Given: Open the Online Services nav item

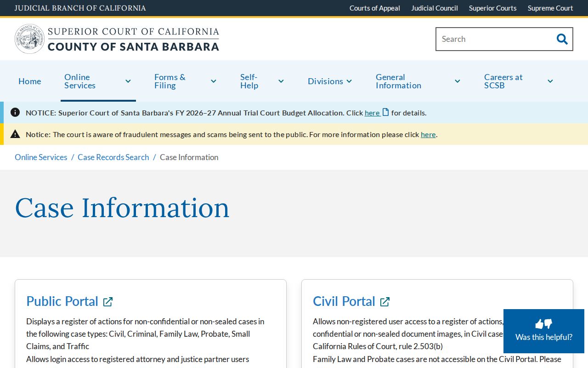Looking at the screenshot, I should click(x=80, y=81).
